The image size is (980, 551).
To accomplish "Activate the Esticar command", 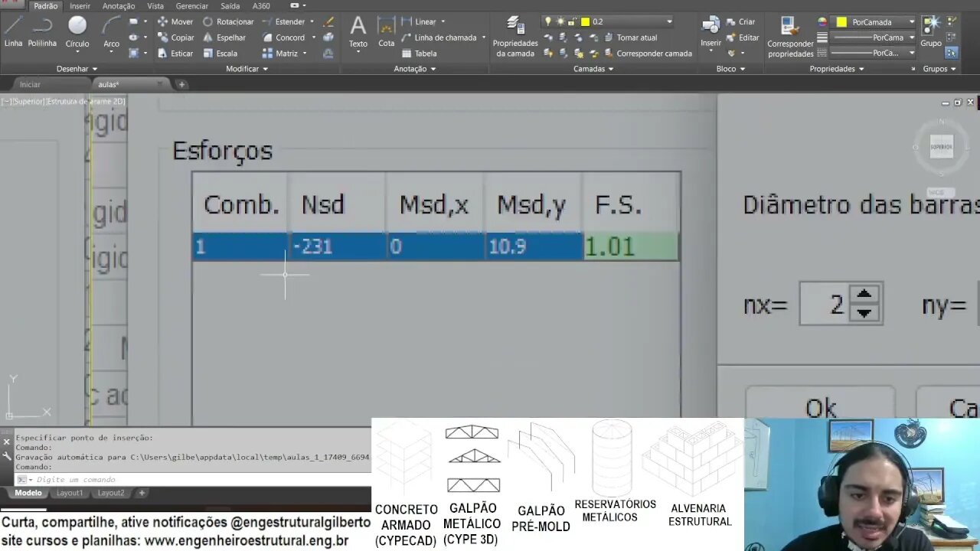I will pyautogui.click(x=175, y=54).
